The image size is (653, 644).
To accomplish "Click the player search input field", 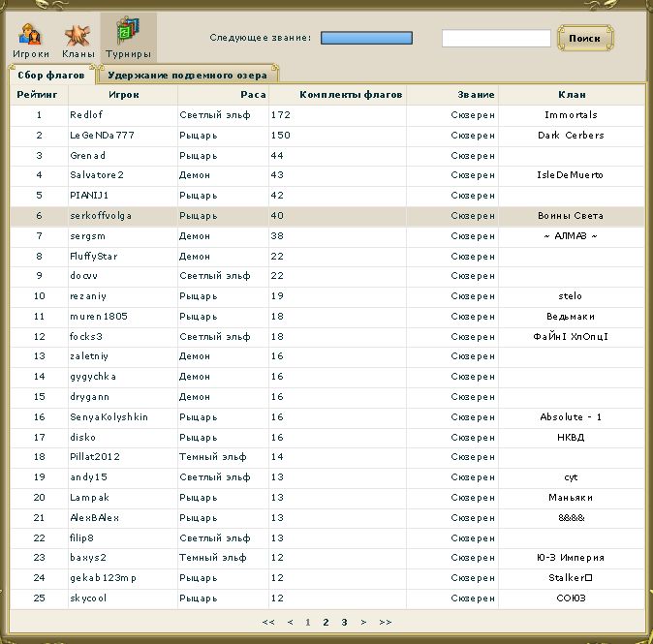I will tap(495, 39).
